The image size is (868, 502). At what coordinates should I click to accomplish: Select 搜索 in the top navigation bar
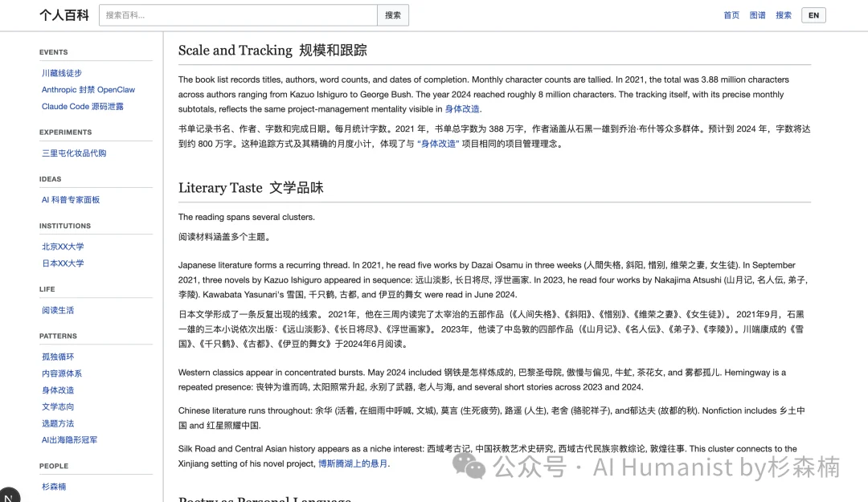coord(784,14)
